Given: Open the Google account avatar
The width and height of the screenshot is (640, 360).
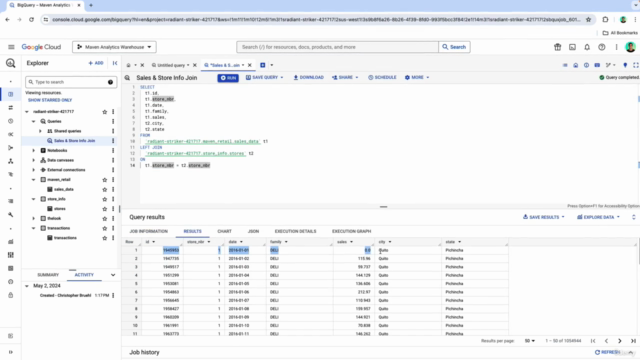Looking at the screenshot, I should 630,47.
